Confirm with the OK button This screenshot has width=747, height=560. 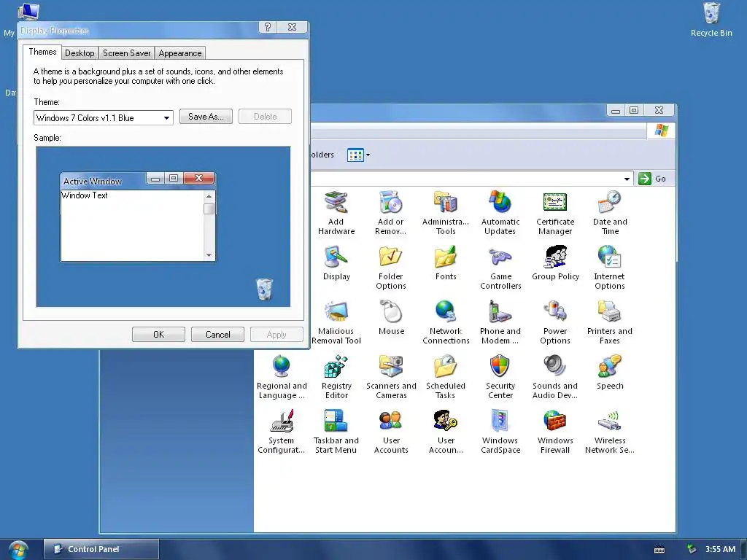(x=158, y=334)
